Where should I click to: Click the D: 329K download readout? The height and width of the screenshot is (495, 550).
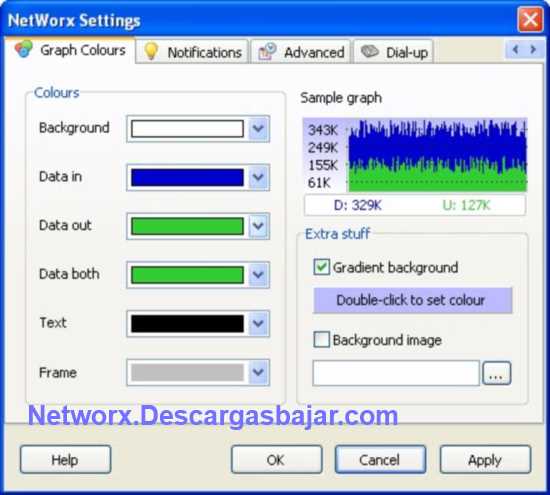[x=357, y=205]
